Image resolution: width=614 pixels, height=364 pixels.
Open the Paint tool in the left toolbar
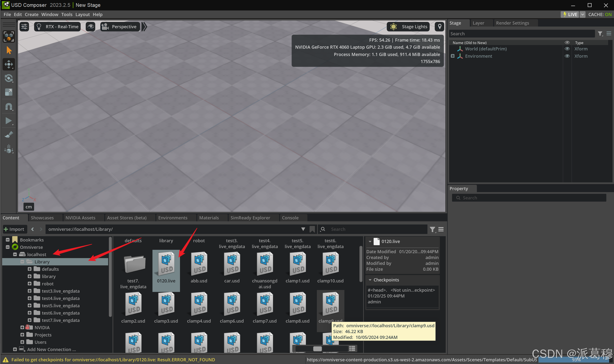click(x=9, y=134)
